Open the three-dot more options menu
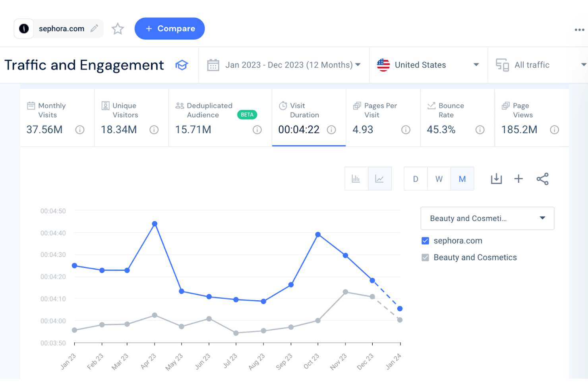 [x=579, y=29]
